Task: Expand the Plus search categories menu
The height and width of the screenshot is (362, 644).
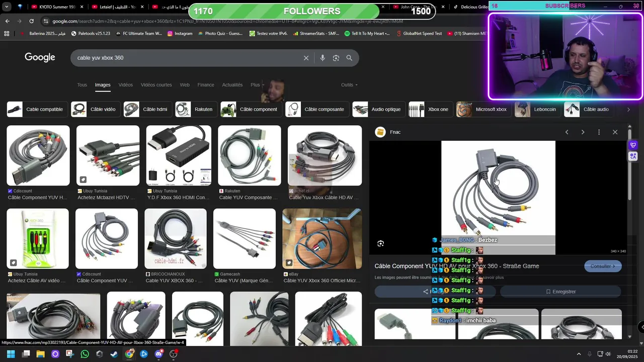Action: 257,85
